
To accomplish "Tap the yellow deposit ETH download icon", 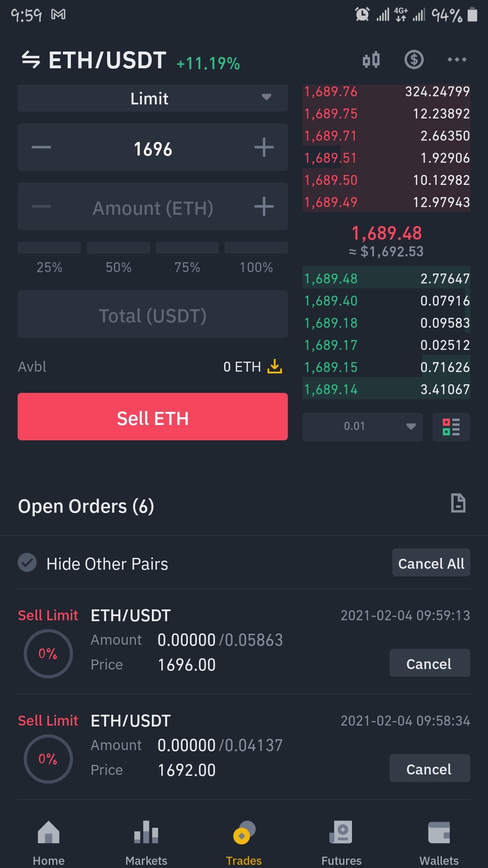I will pos(274,366).
